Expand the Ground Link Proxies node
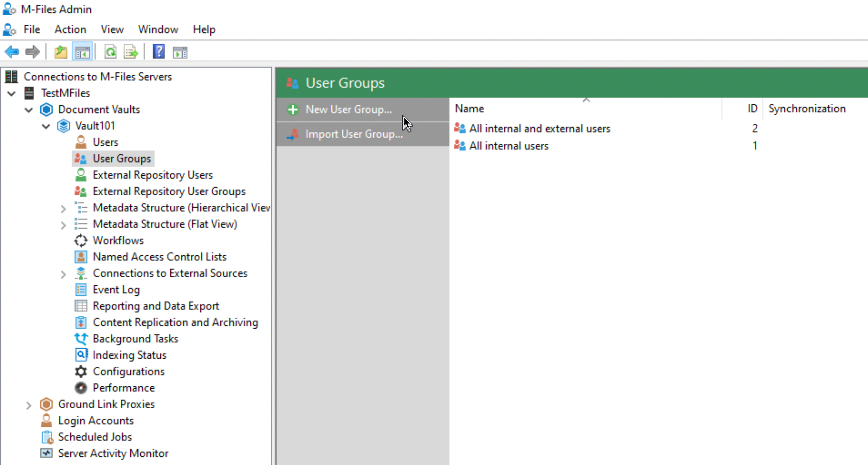 (x=29, y=405)
